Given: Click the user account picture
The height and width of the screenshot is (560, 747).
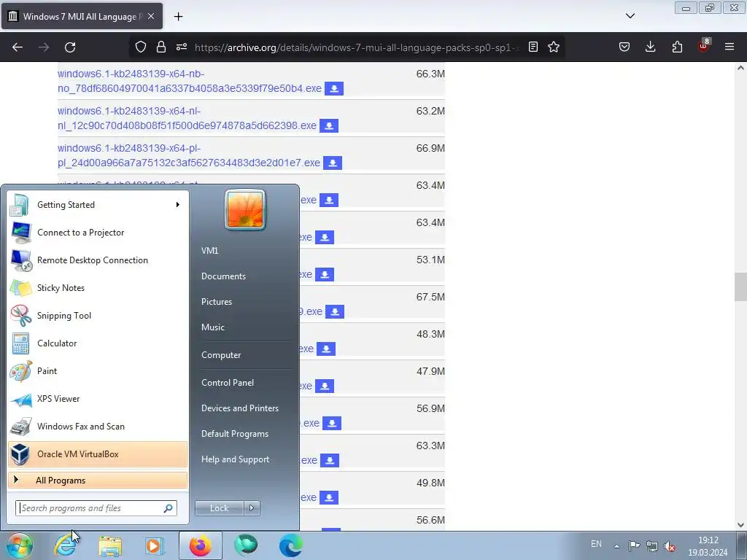Looking at the screenshot, I should pyautogui.click(x=245, y=209).
